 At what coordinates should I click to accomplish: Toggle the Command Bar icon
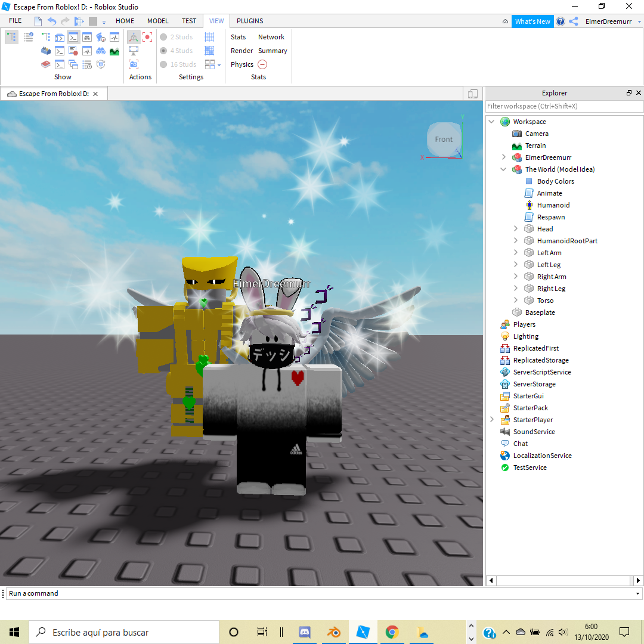pos(73,38)
